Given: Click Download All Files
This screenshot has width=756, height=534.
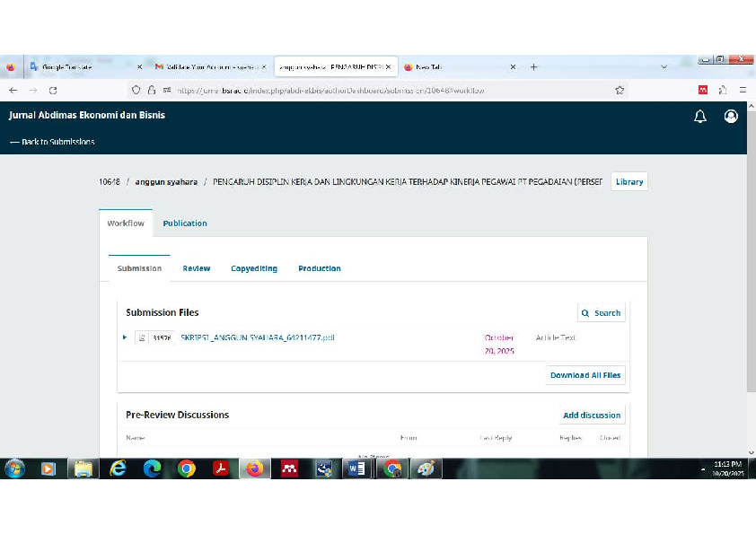Looking at the screenshot, I should 585,375.
